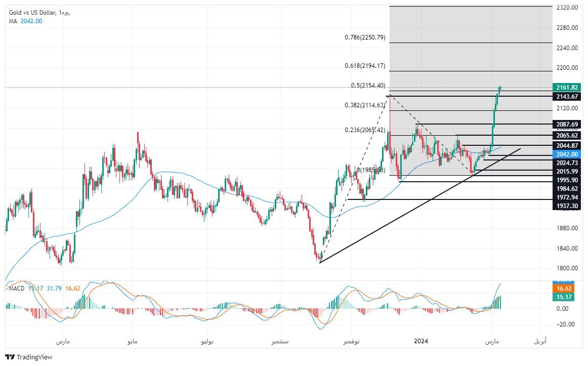This screenshot has height=366, width=588.
Task: Click the blue 2042.00 MA price tag
Action: tap(567, 154)
